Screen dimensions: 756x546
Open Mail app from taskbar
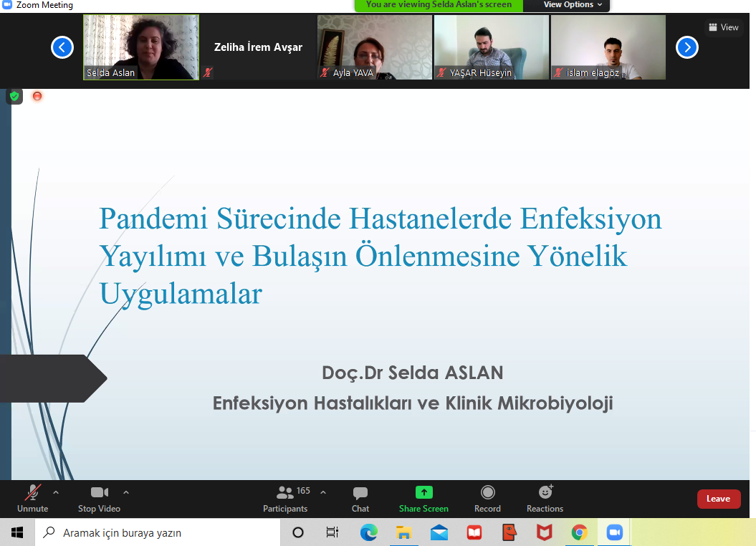click(439, 532)
